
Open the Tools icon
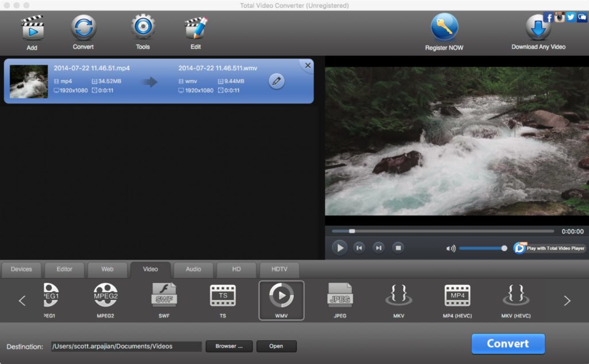142,27
